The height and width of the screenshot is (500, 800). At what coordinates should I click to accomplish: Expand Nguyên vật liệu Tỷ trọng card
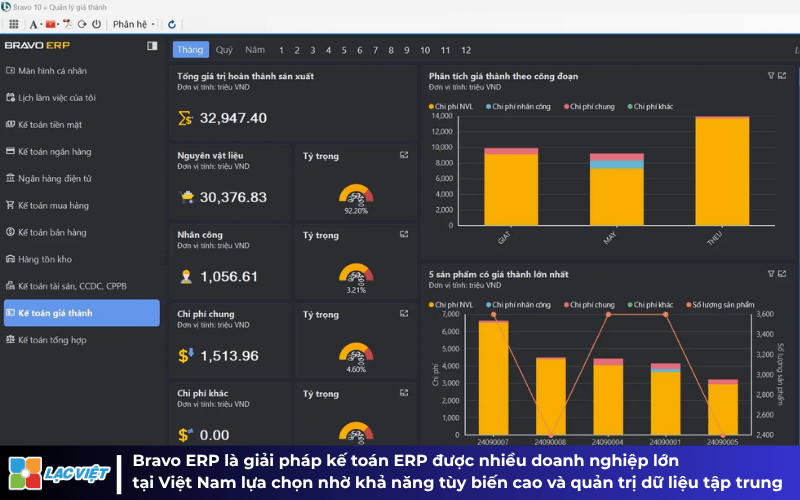coord(404,155)
